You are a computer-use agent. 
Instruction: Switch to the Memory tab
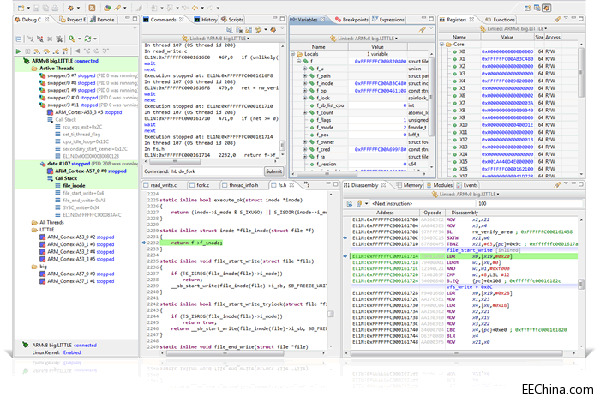point(409,185)
